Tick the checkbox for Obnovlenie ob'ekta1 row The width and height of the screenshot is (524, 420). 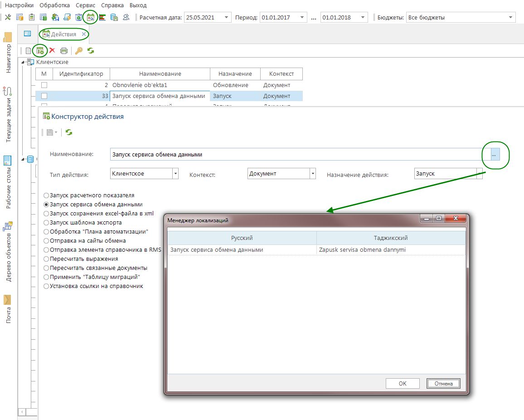[44, 85]
